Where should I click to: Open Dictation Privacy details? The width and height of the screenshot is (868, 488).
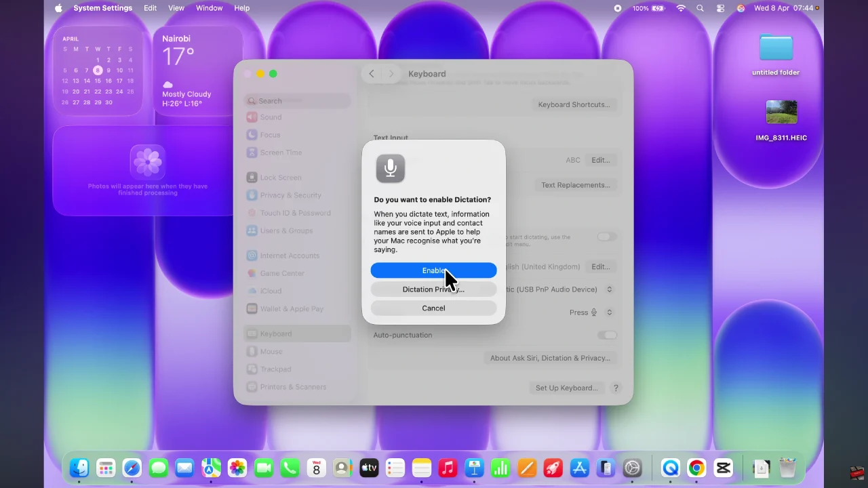click(433, 289)
